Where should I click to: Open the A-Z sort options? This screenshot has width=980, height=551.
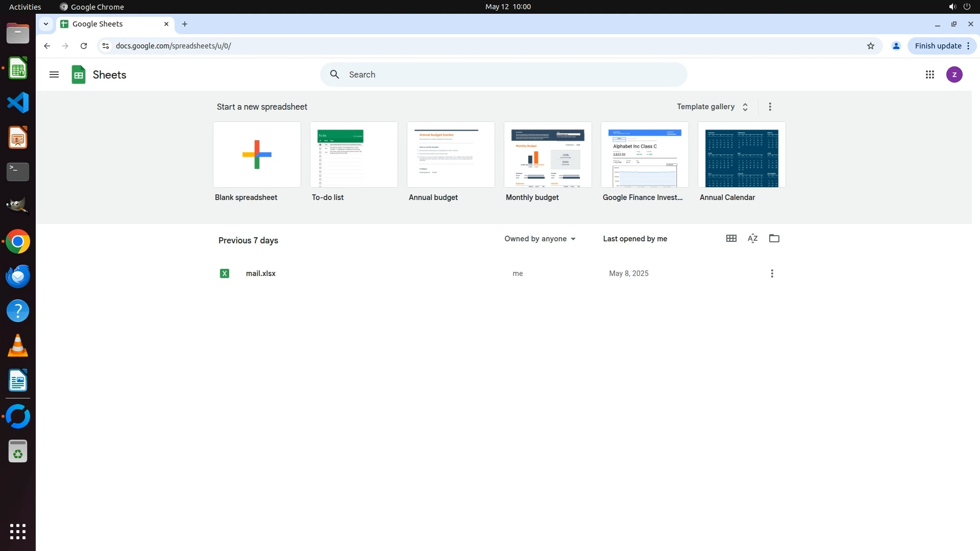[752, 238]
